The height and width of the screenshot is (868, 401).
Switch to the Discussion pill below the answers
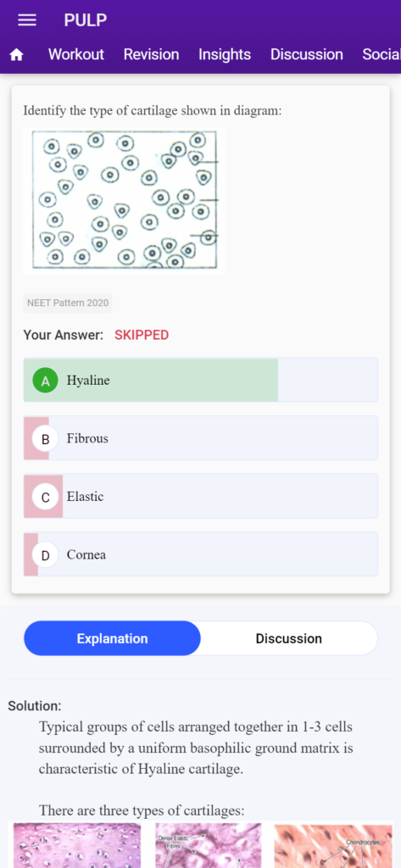tap(288, 638)
